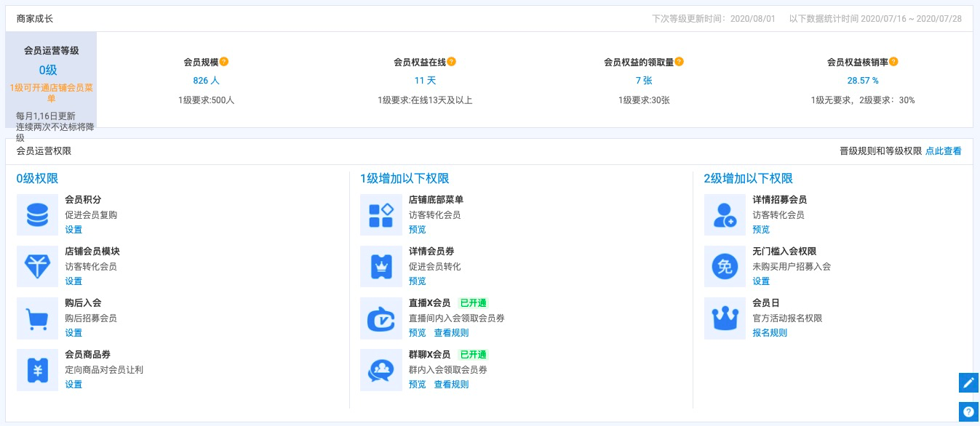This screenshot has height=426, width=980.
Task: Click the 1级可开通店铺会员菜单 orange text
Action: coord(52,93)
